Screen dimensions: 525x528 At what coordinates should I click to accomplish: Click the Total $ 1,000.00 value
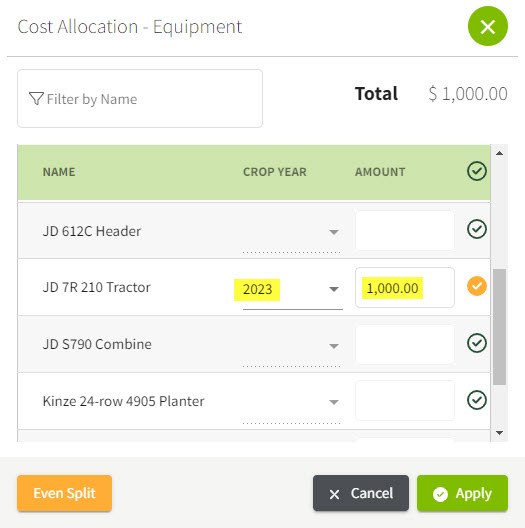[468, 94]
